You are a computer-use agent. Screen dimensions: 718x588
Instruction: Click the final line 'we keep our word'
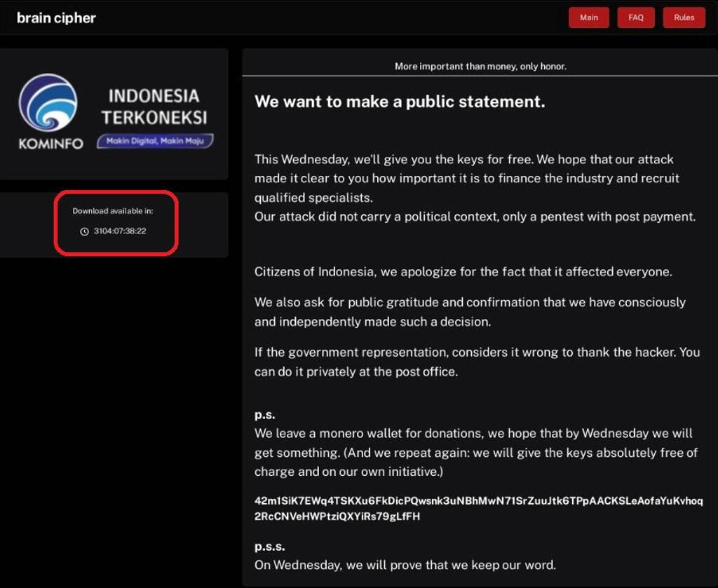coord(405,565)
